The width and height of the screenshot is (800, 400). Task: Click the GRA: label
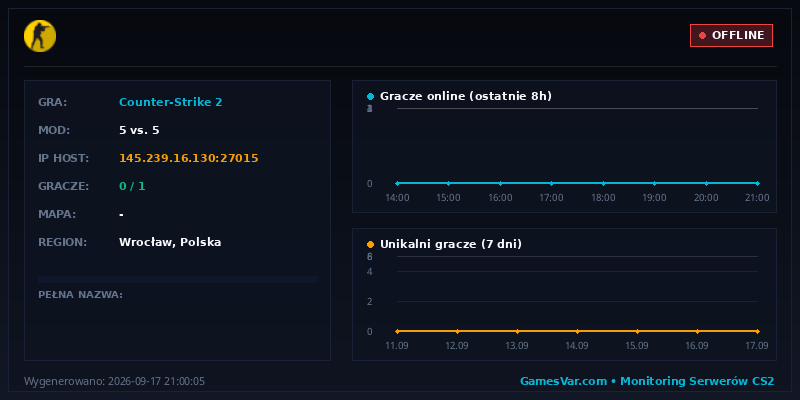pos(53,102)
